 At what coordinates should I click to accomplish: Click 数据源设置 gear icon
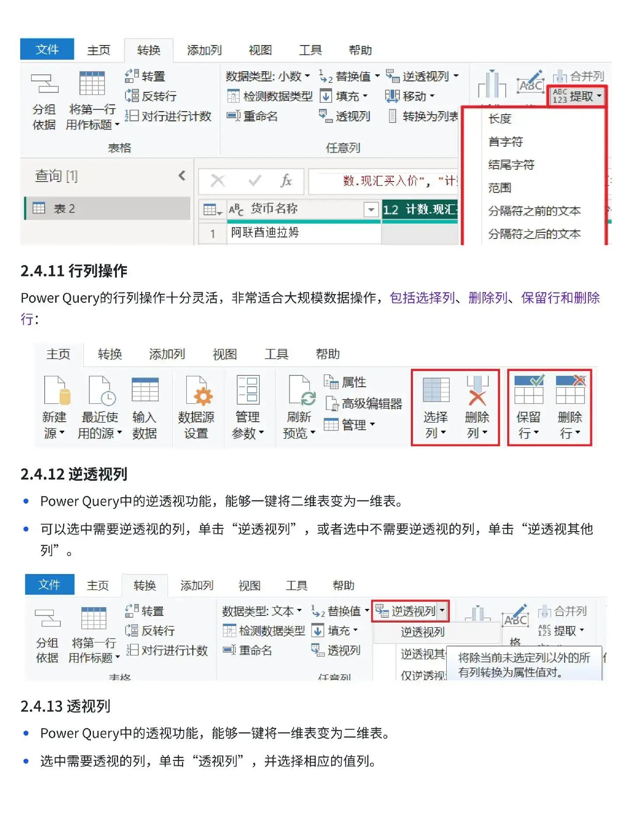click(199, 390)
